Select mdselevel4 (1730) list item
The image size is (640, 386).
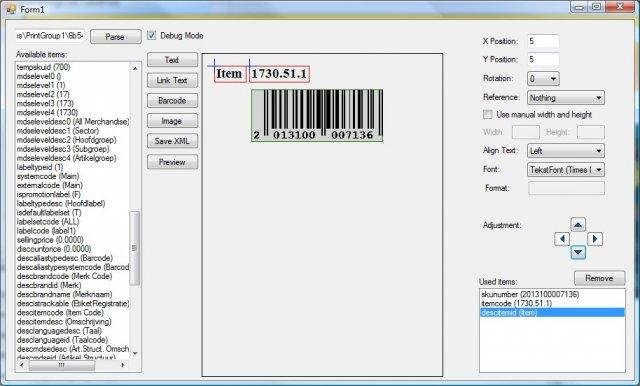pyautogui.click(x=73, y=112)
